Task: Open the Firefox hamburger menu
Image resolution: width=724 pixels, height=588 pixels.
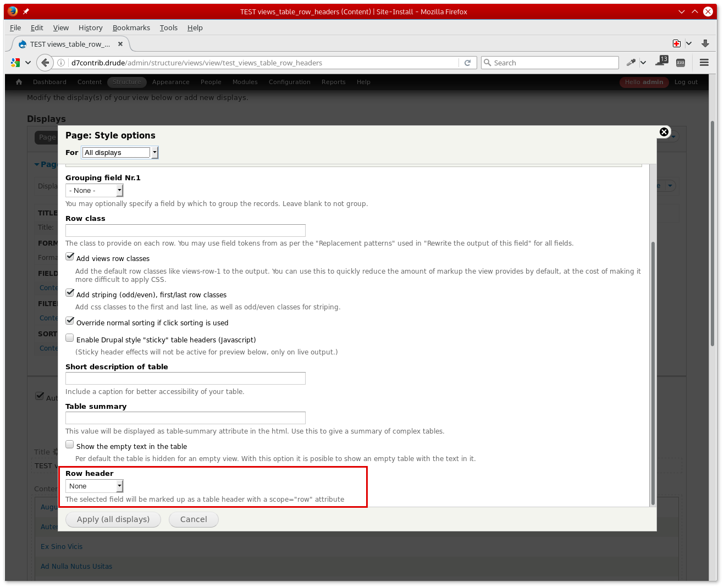Action: point(704,62)
